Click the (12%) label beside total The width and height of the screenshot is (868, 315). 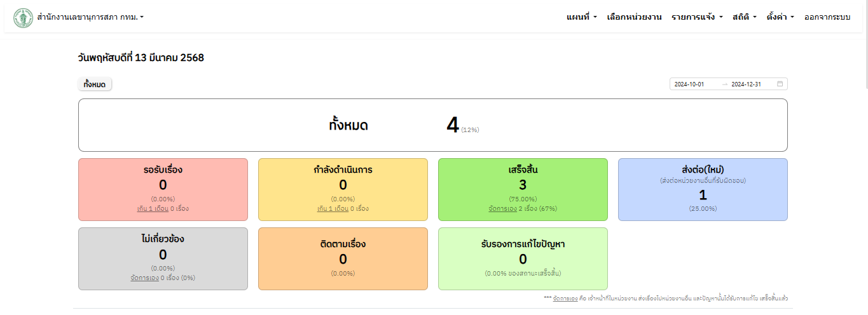click(x=470, y=130)
